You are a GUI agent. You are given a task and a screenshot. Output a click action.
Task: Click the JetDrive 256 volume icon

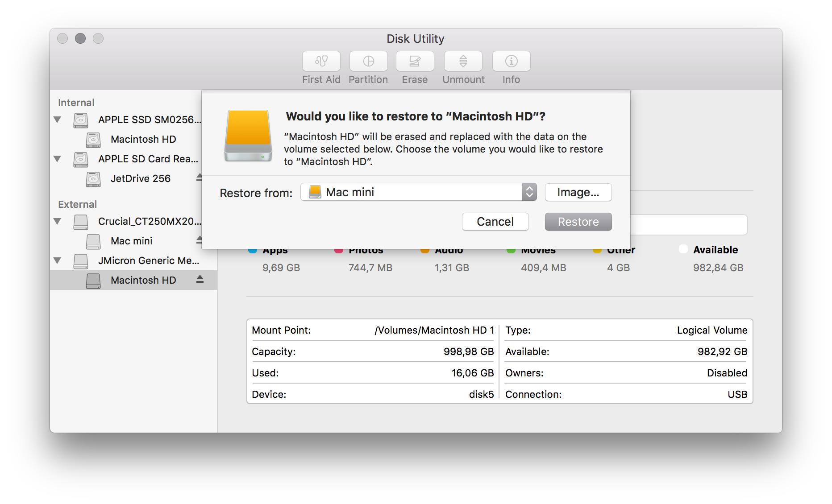pyautogui.click(x=93, y=179)
